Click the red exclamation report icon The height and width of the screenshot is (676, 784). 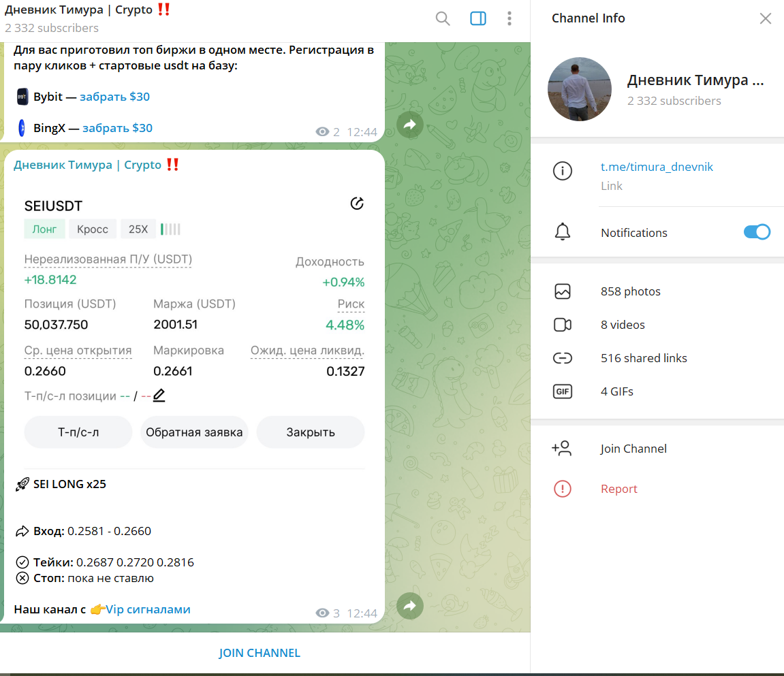click(563, 489)
